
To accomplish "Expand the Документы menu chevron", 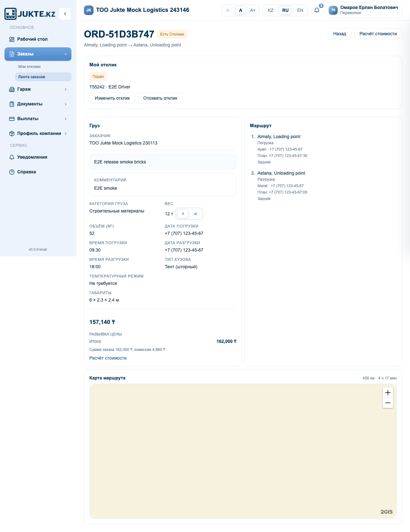I will pos(66,104).
